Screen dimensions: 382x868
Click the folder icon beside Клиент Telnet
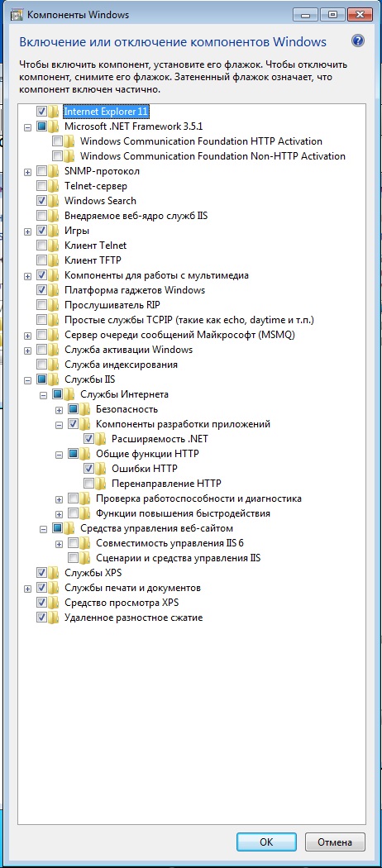pyautogui.click(x=54, y=246)
